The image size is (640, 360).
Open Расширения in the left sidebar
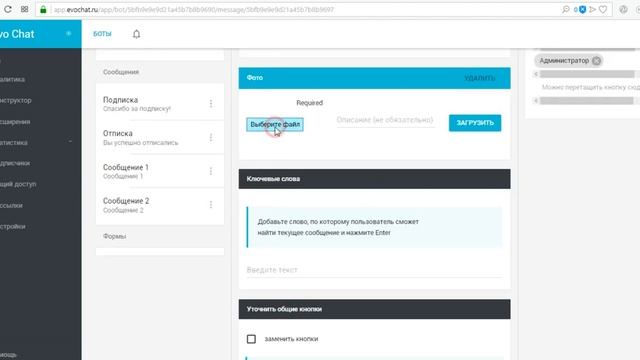click(x=15, y=122)
